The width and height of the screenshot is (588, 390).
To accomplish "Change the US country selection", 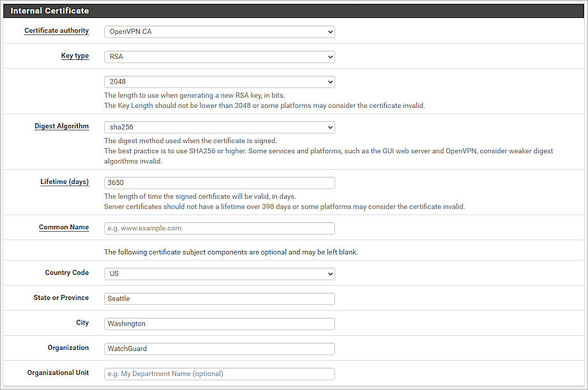I will point(329,273).
